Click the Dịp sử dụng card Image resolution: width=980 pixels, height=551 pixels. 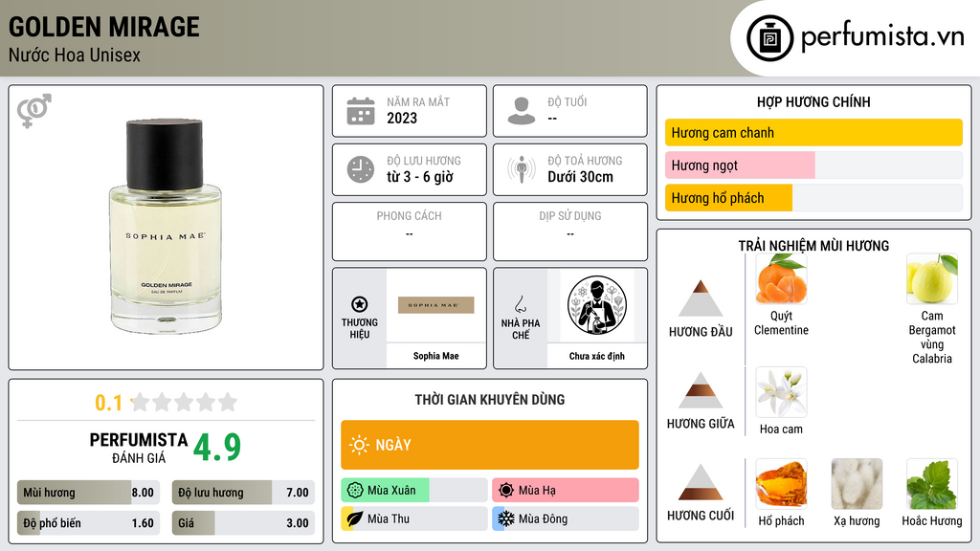point(570,231)
